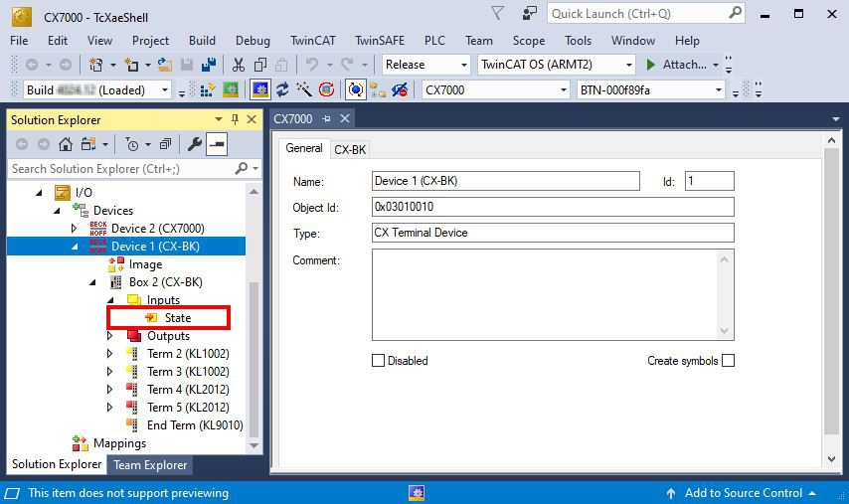The image size is (849, 504).
Task: Select the Image item under Device 1
Action: tap(145, 264)
